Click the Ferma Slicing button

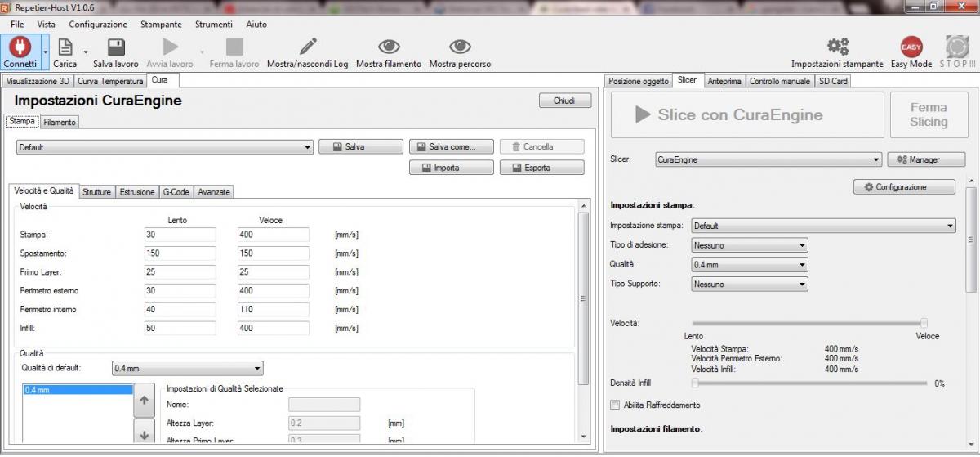click(x=929, y=114)
